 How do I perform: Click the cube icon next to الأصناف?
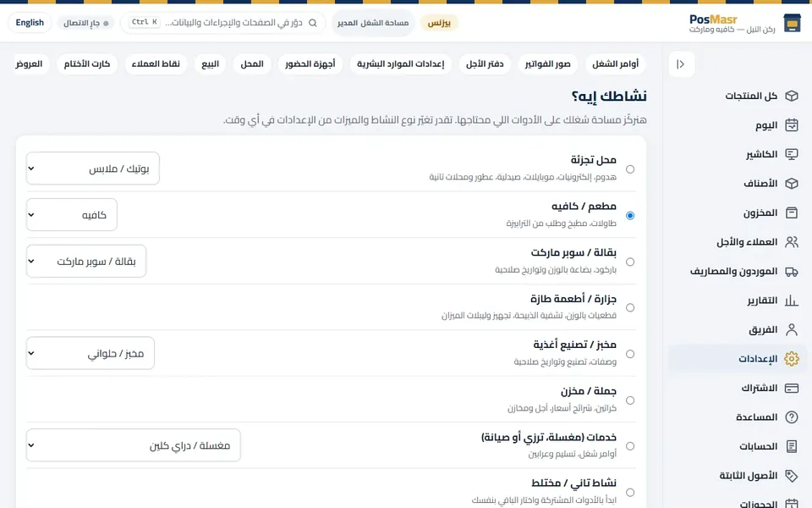pyautogui.click(x=792, y=184)
